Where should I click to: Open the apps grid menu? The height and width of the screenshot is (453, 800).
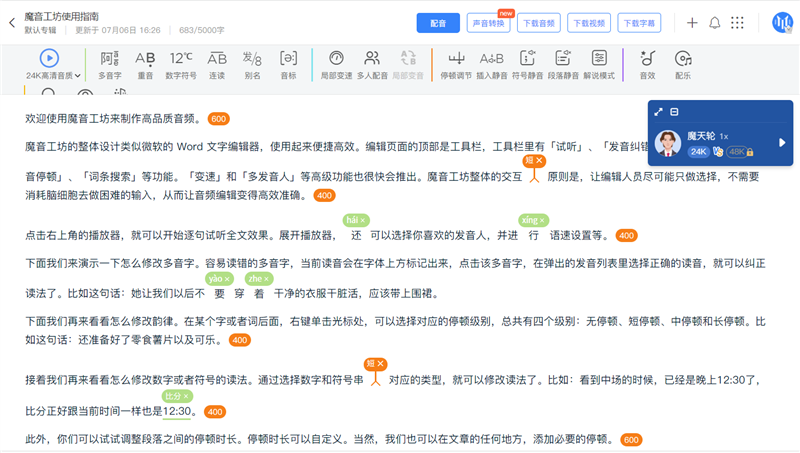click(x=738, y=23)
